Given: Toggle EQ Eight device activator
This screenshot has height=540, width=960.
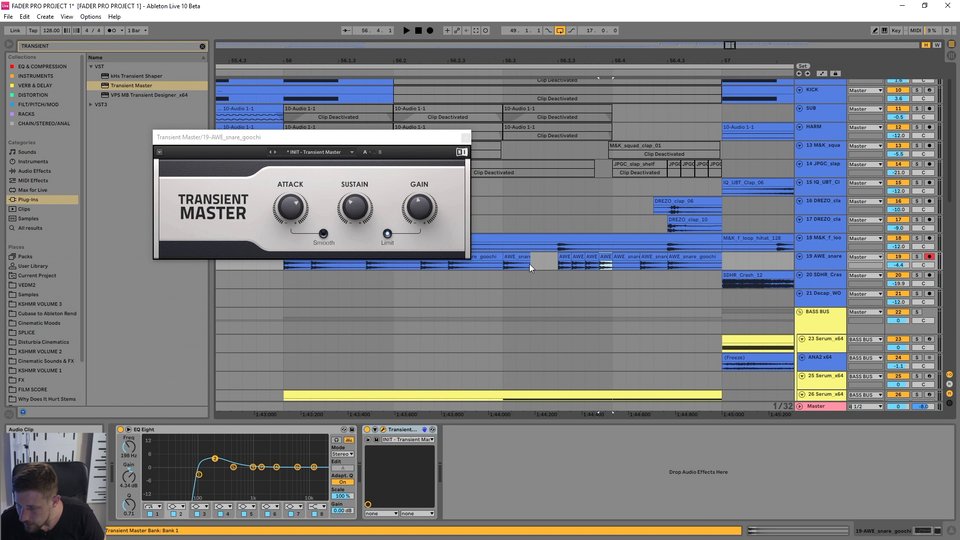Looking at the screenshot, I should [x=121, y=430].
